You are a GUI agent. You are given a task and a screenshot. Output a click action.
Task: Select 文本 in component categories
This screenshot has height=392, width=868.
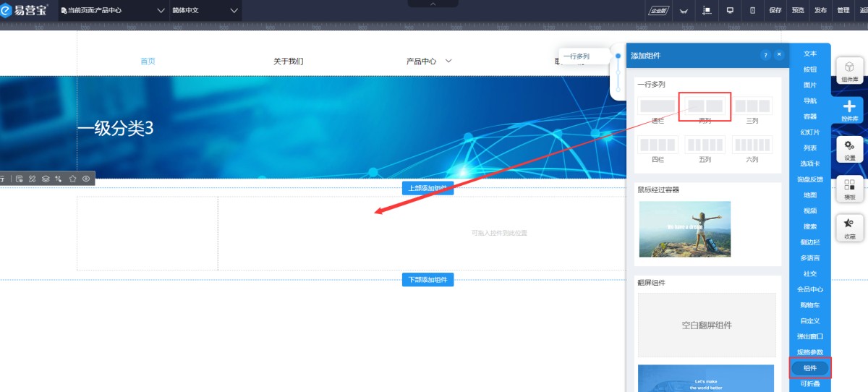[810, 54]
